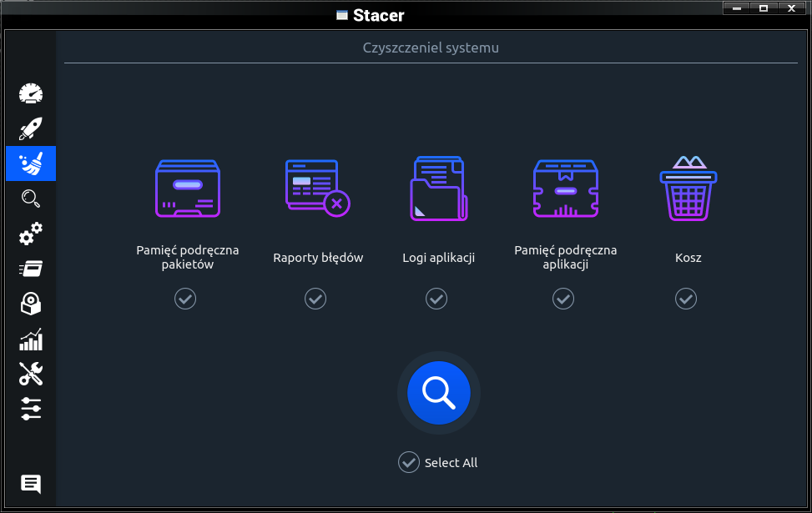
Task: Minimize the Stacer window
Action: click(x=736, y=8)
